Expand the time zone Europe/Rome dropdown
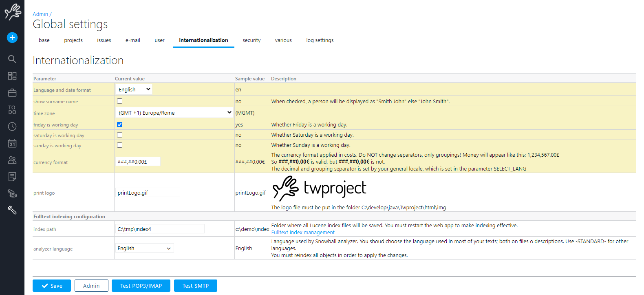644x295 pixels. click(174, 113)
